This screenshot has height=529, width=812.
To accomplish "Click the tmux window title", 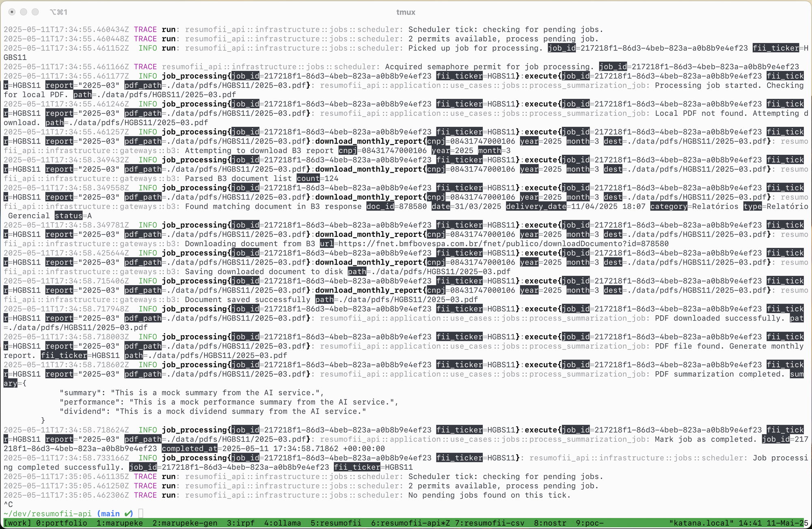I will coord(405,12).
